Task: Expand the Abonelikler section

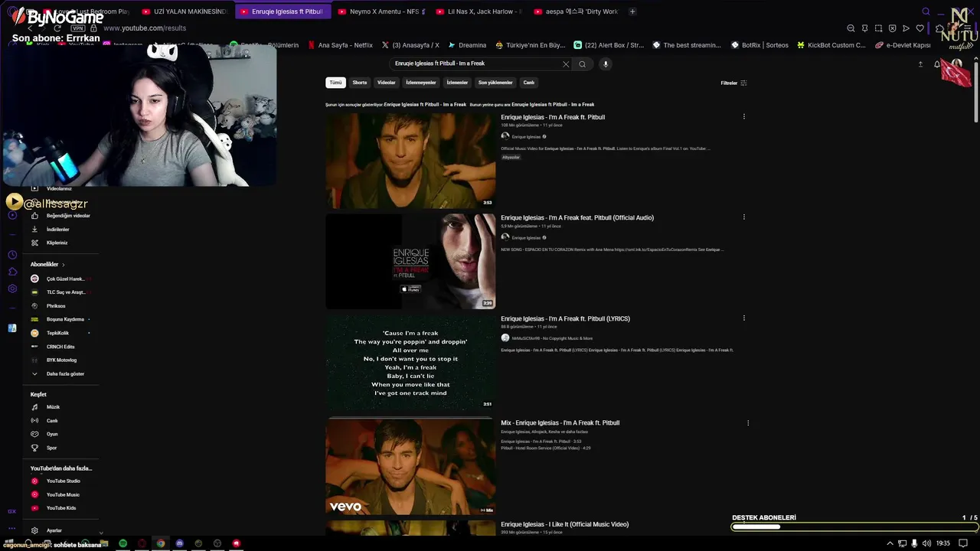Action: (x=47, y=264)
